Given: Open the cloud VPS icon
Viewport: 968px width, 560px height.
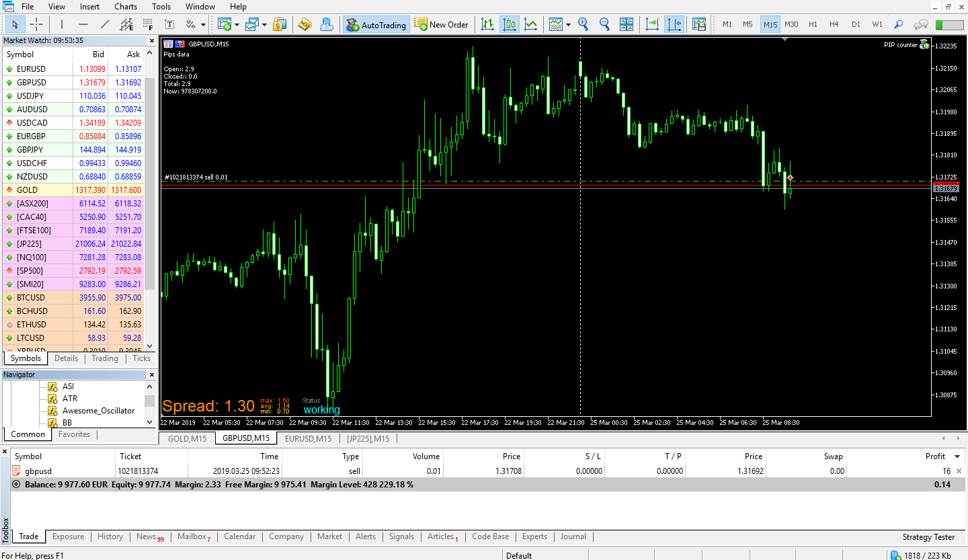Looking at the screenshot, I should 327,25.
